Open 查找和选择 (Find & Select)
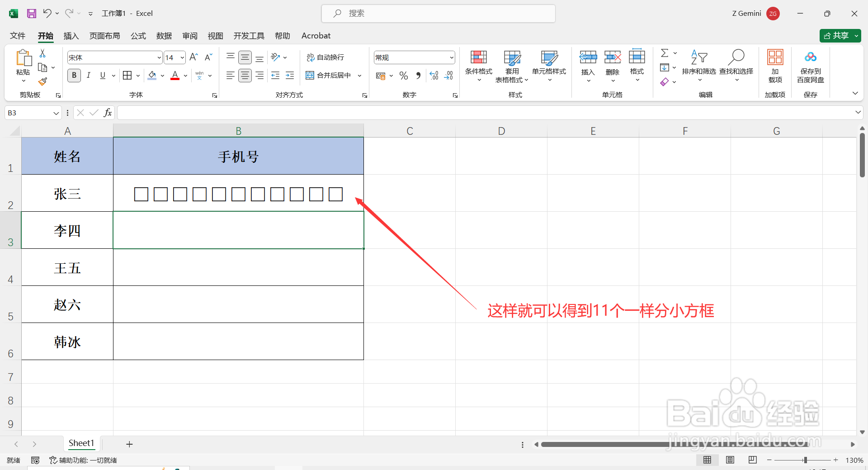The width and height of the screenshot is (868, 470). (736, 66)
